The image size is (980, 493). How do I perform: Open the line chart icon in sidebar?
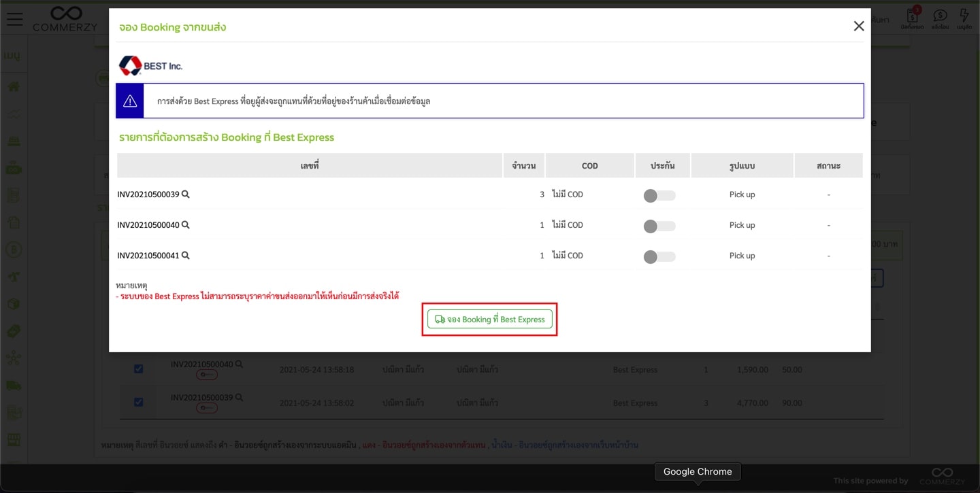tap(14, 114)
